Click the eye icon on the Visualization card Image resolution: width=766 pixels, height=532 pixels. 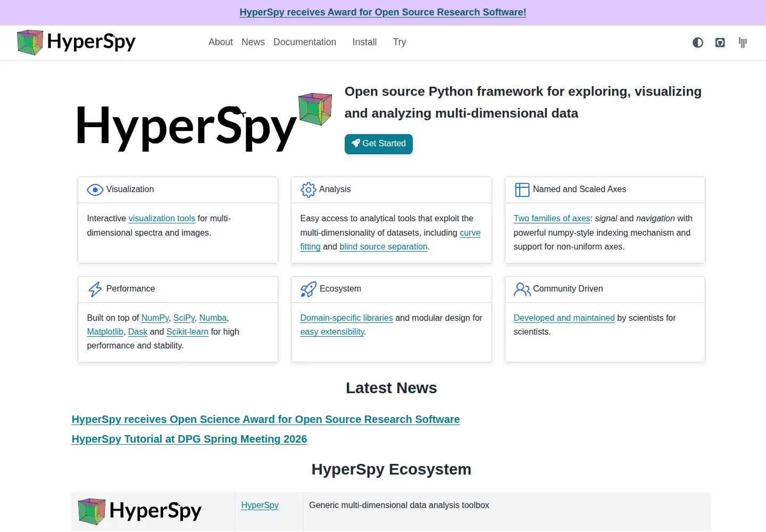(x=95, y=190)
